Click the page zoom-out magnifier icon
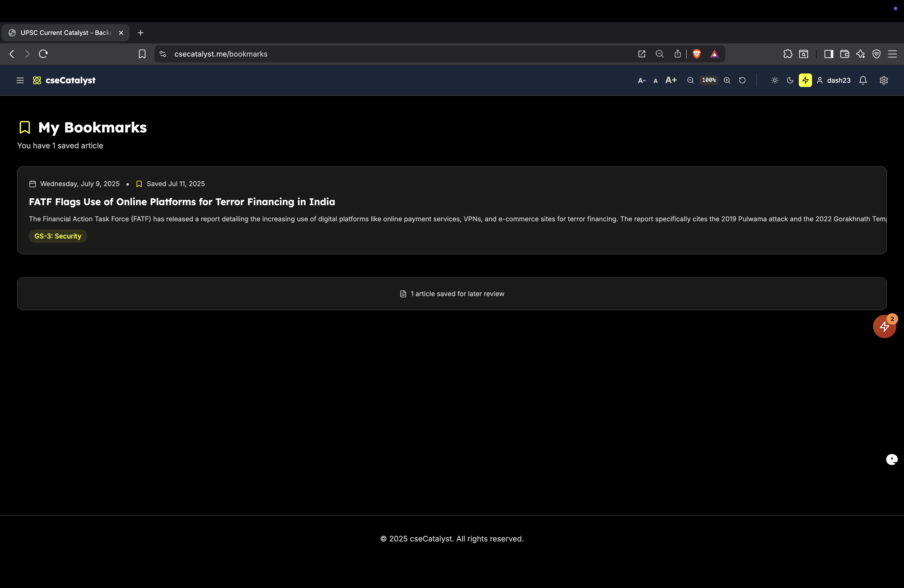This screenshot has height=588, width=904. pyautogui.click(x=690, y=80)
